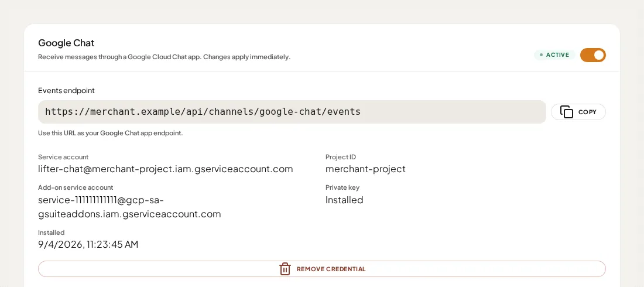Click the Google Chat heading

(66, 43)
